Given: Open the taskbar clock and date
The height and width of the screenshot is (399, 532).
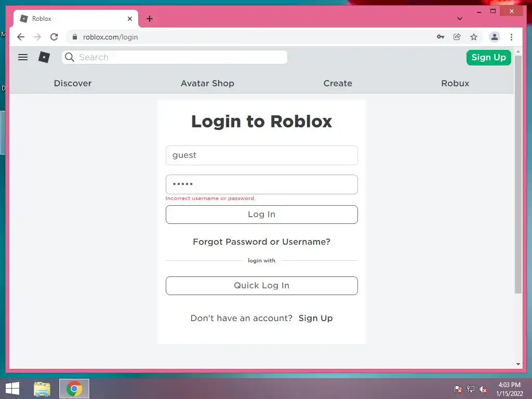Looking at the screenshot, I should tap(509, 389).
